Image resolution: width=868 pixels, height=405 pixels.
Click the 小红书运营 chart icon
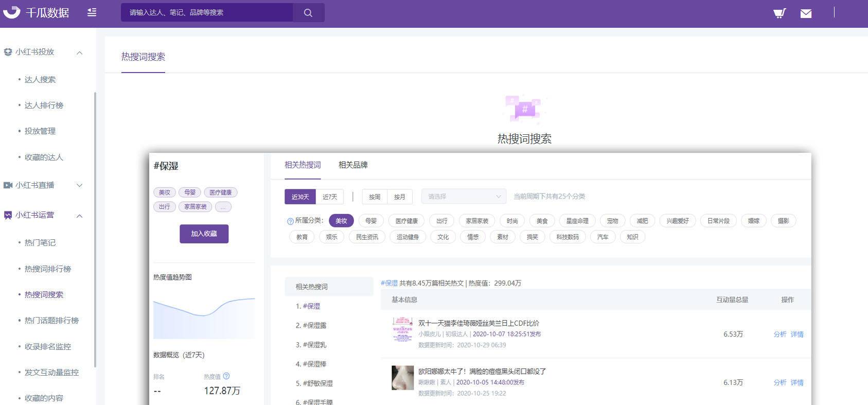[8, 215]
